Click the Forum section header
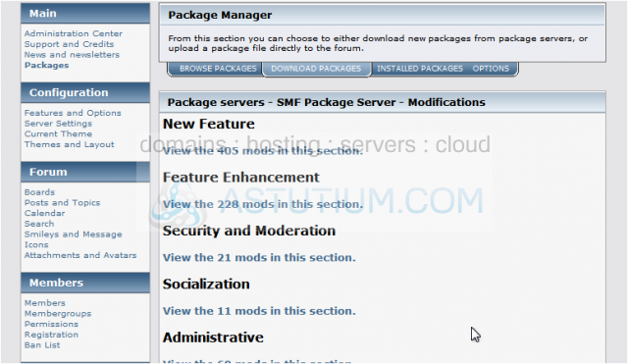This screenshot has height=364, width=628. click(x=85, y=172)
